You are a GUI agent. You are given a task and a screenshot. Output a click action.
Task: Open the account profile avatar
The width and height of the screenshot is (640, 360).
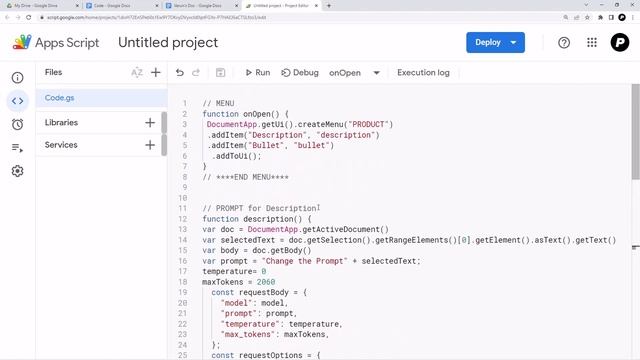pos(620,42)
